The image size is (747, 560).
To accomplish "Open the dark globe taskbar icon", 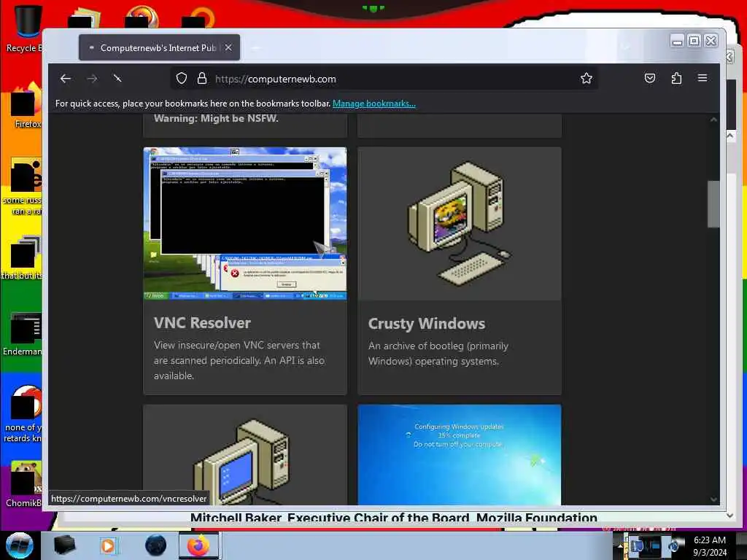I will (x=156, y=545).
